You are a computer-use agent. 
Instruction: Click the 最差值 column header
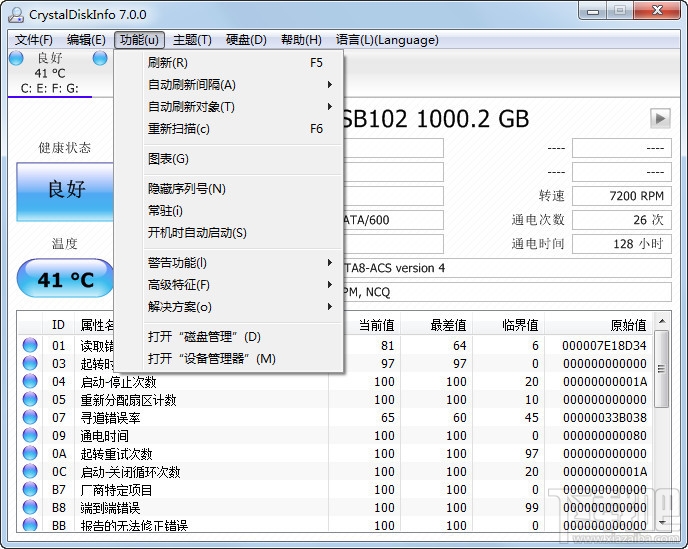[437, 325]
